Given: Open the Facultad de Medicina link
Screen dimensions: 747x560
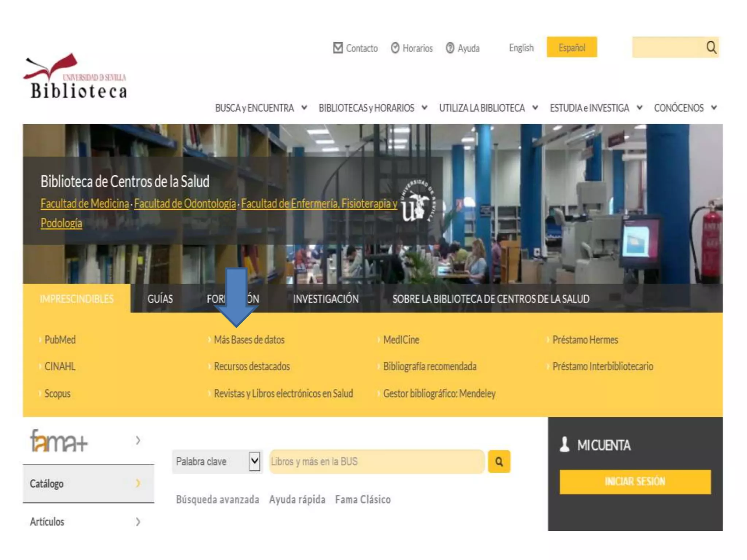Looking at the screenshot, I should (x=85, y=203).
